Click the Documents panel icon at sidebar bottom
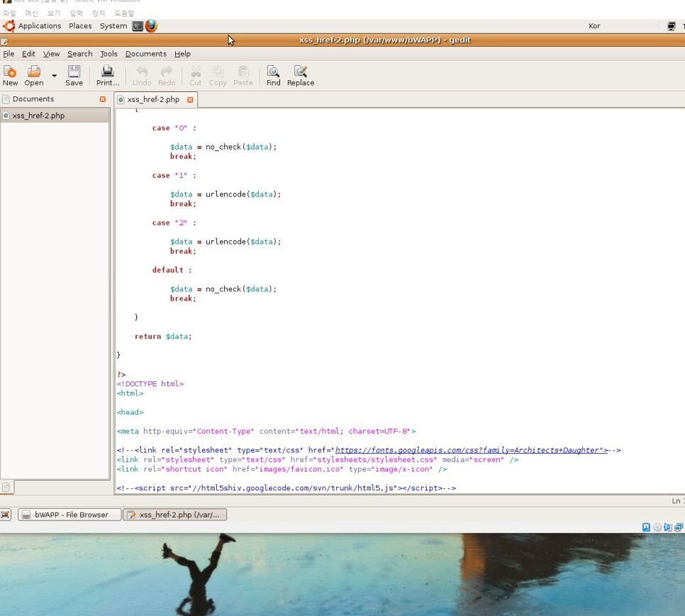This screenshot has height=616, width=685. (6, 487)
